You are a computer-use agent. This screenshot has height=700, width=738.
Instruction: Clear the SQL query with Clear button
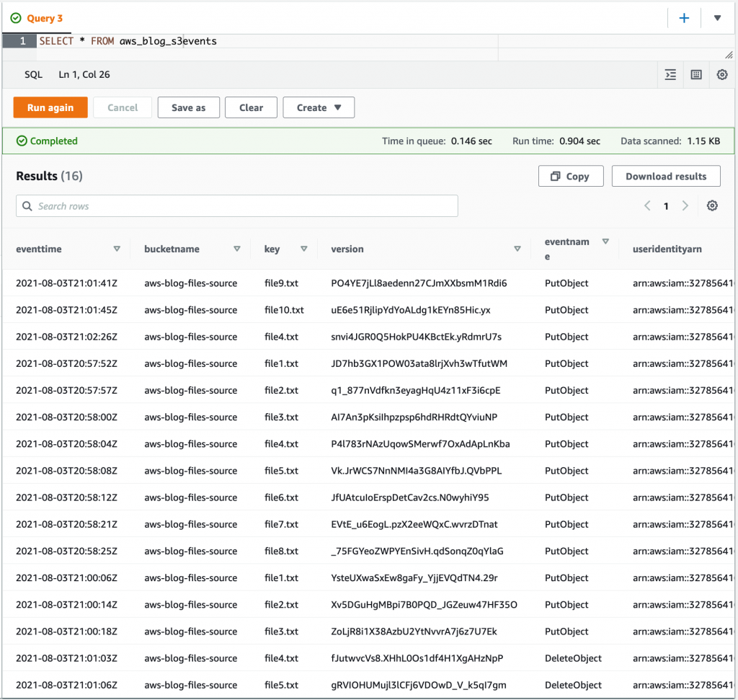tap(251, 107)
